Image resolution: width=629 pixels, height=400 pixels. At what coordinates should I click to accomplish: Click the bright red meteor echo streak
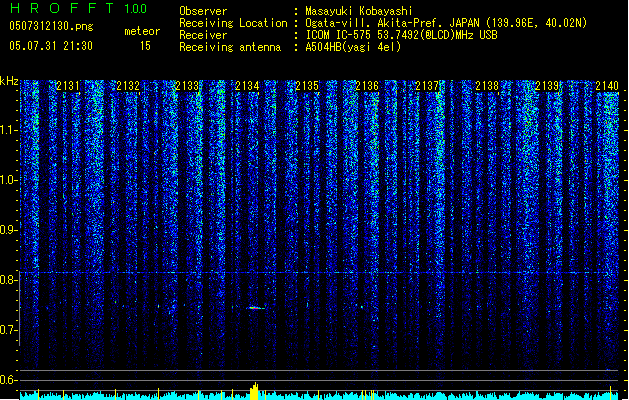[x=256, y=308]
